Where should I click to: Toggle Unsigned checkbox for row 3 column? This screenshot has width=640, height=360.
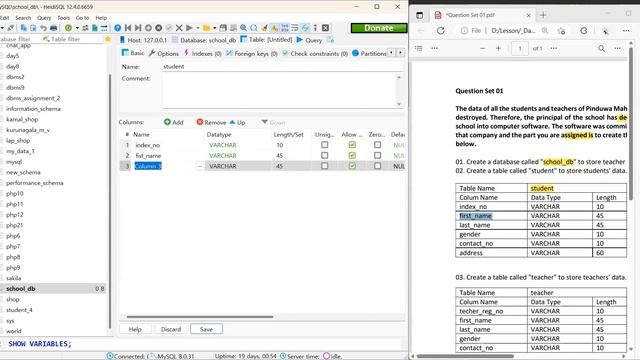[x=324, y=166]
